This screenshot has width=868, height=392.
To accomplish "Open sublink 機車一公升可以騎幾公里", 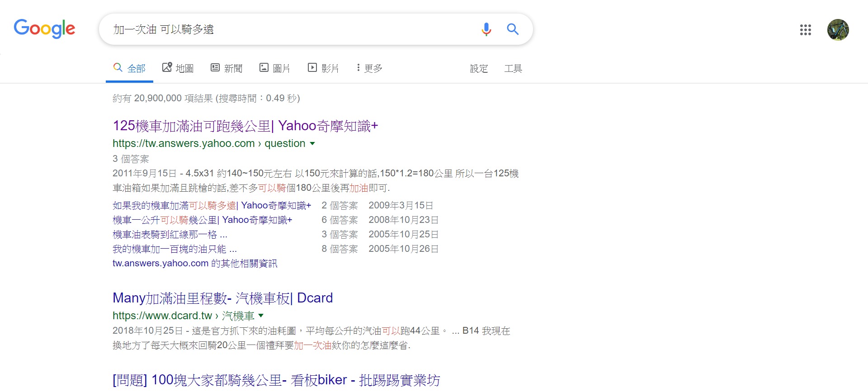I will pos(202,220).
